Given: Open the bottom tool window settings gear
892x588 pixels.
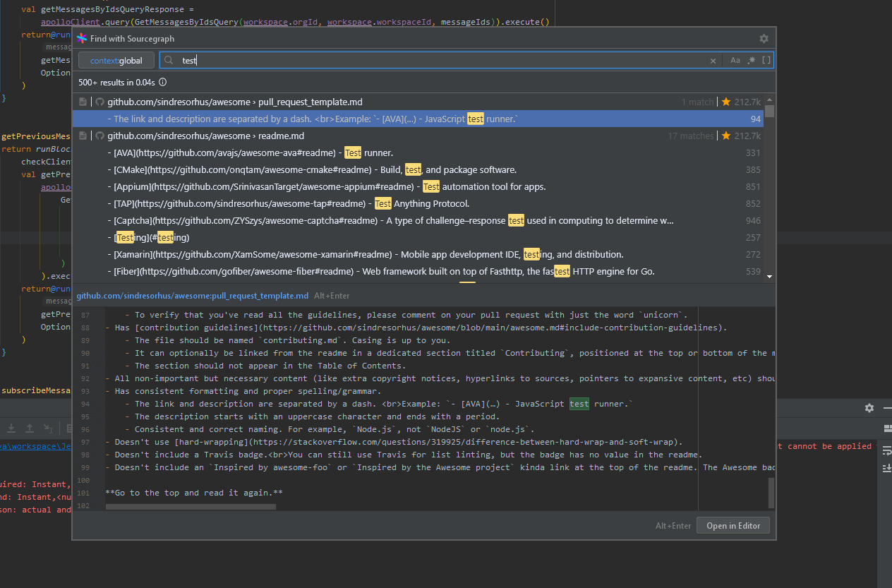Looking at the screenshot, I should [869, 408].
